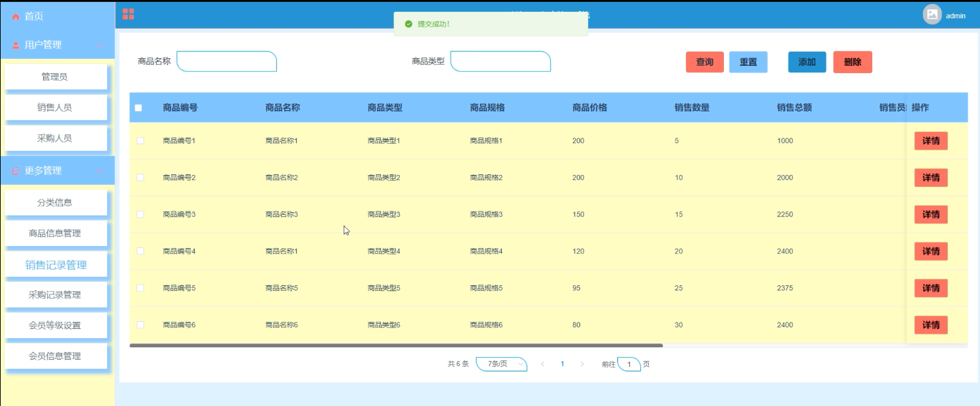Click the 删除 delete button
Viewport: 980px width, 406px height.
coord(853,62)
